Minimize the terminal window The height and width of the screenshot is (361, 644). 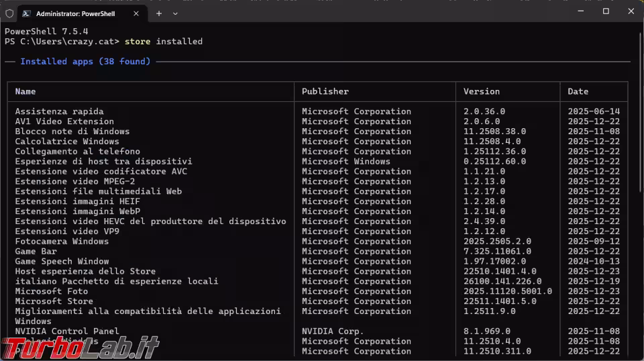tap(580, 11)
